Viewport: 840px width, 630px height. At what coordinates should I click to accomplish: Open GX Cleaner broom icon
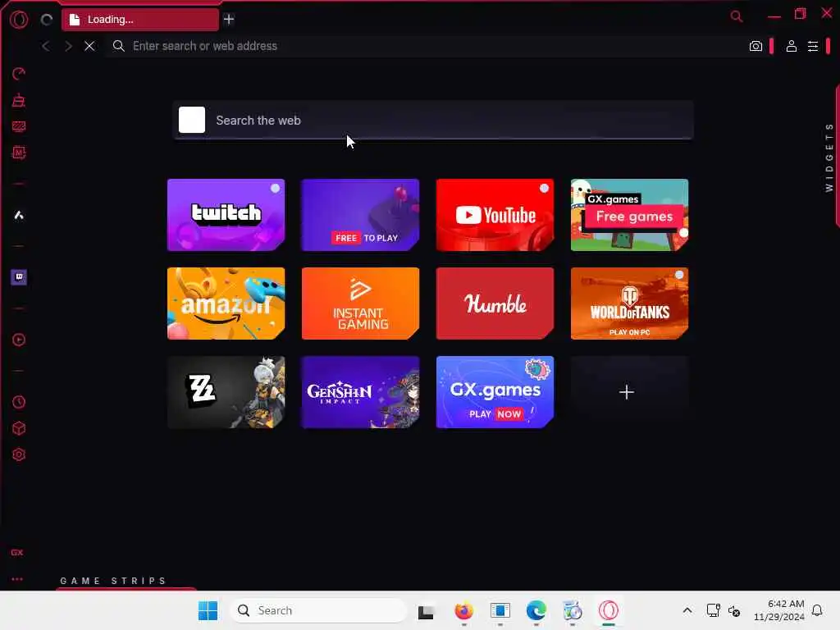tap(19, 100)
